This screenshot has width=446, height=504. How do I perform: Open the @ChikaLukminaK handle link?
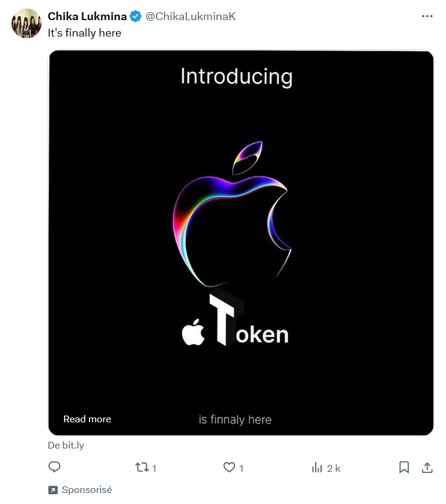190,16
